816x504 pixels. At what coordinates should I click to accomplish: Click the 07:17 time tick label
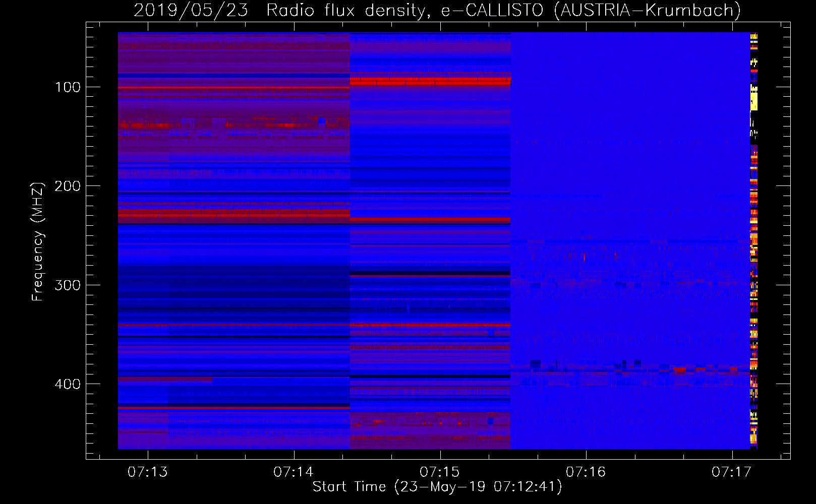[x=732, y=472]
